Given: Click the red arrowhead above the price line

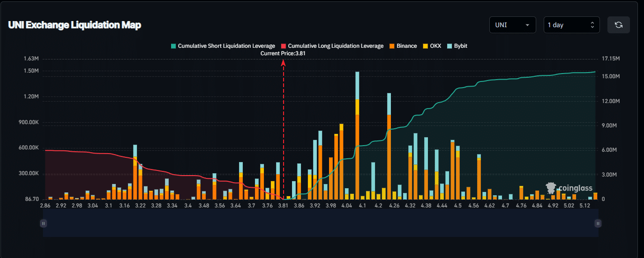Looking at the screenshot, I should (x=283, y=63).
